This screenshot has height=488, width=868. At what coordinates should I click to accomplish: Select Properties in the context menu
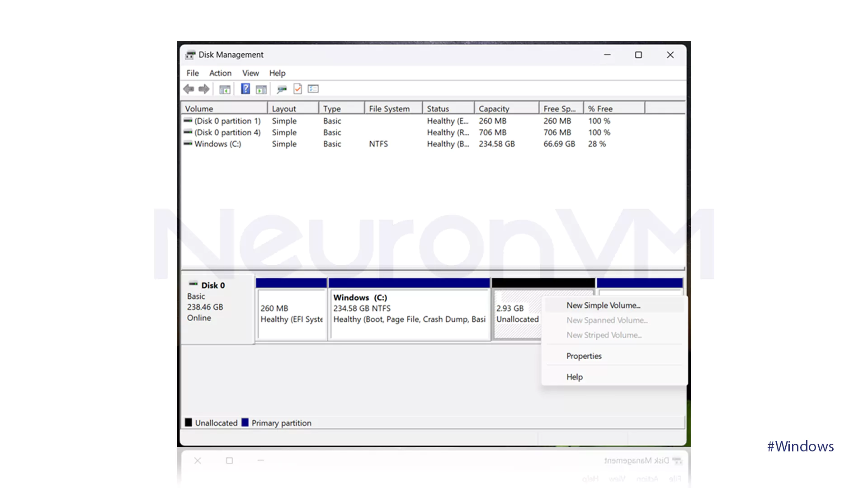[x=614, y=356]
